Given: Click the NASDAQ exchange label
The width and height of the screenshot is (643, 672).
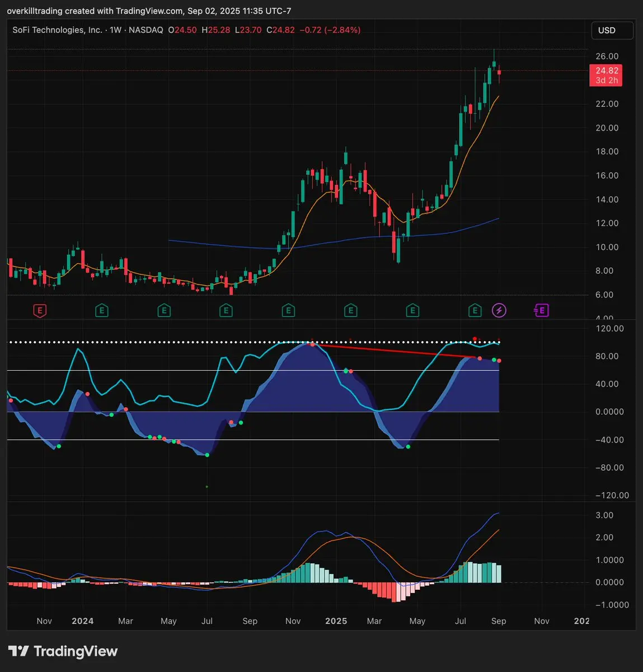Looking at the screenshot, I should click(x=146, y=30).
